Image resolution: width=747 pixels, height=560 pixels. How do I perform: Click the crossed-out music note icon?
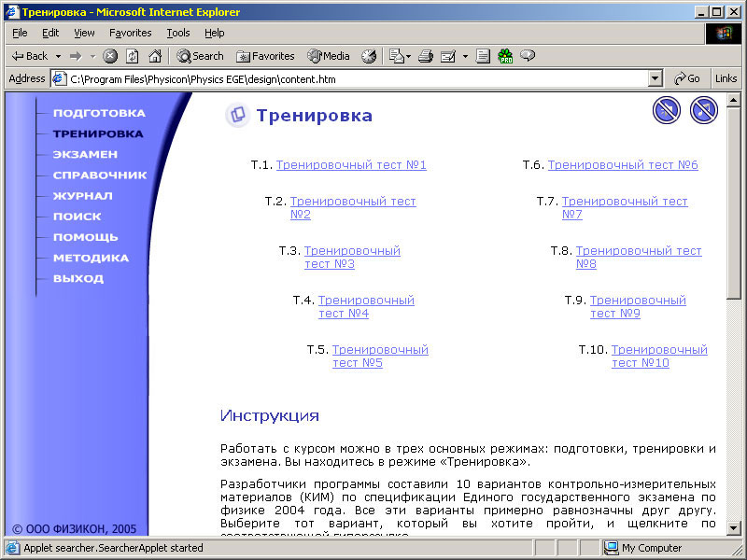click(704, 110)
